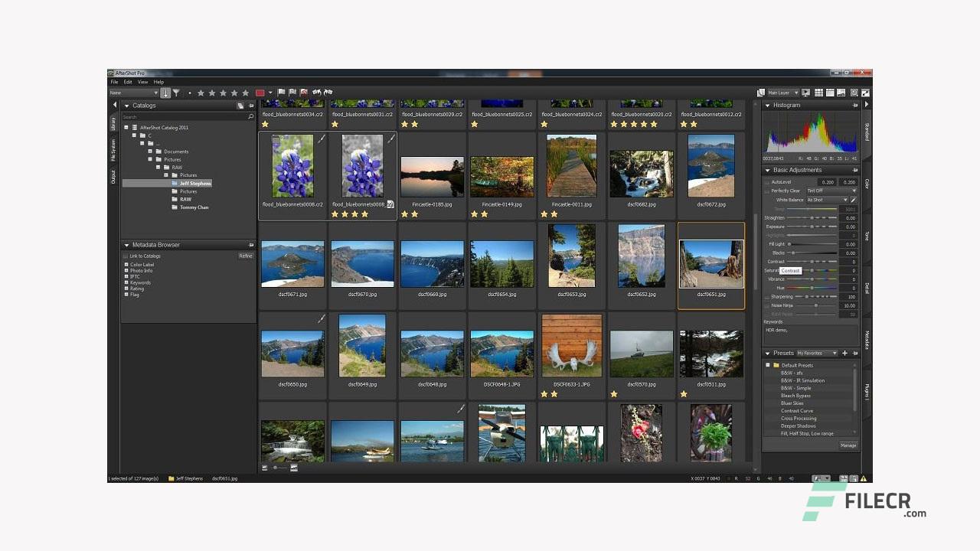Enable the Sharpening checkbox

click(x=767, y=297)
